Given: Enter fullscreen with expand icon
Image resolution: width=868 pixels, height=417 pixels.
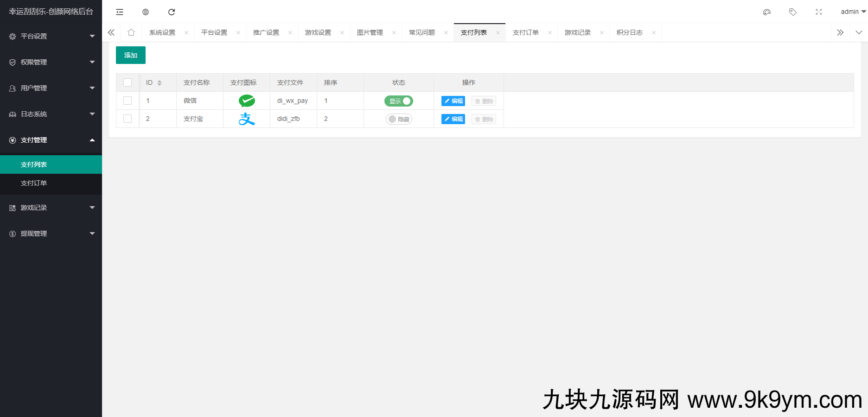Looking at the screenshot, I should (818, 12).
